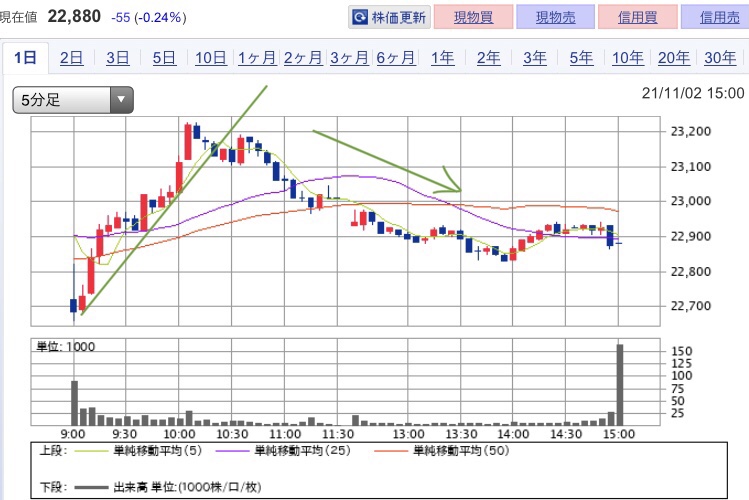Click the price change -55 (-0.24%)
The image size is (749, 500).
[149, 18]
